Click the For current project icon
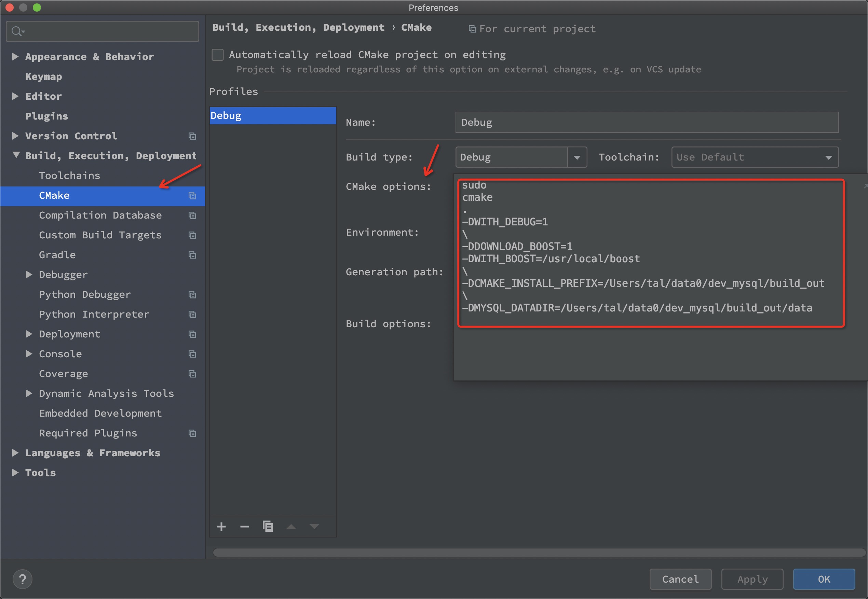 473,29
